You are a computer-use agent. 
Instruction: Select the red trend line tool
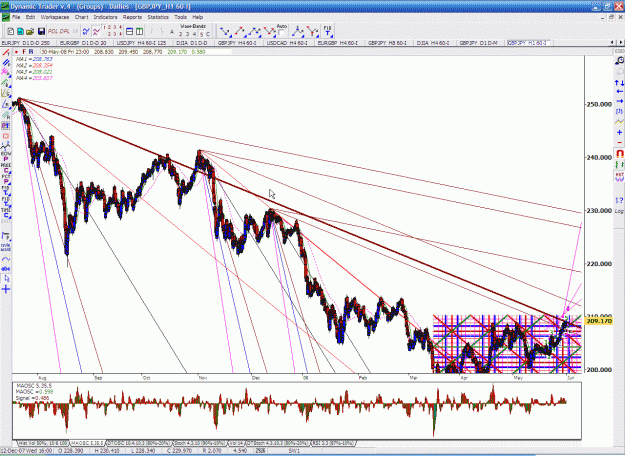[6, 53]
